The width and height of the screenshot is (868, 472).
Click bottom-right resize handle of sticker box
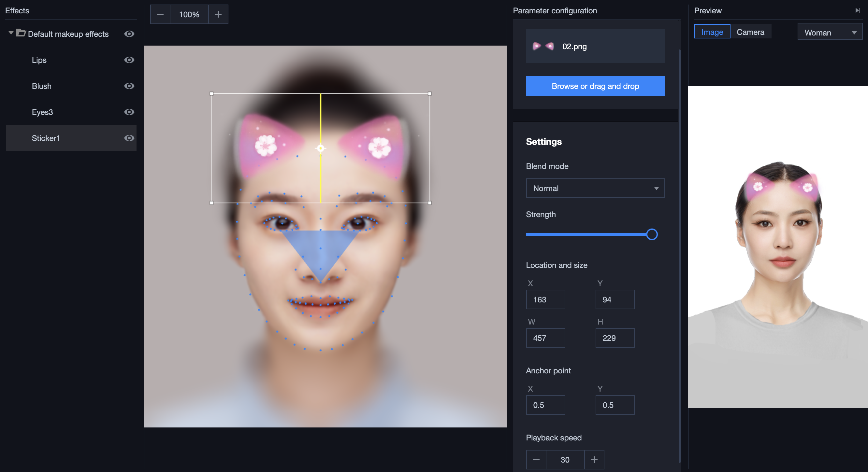[430, 203]
